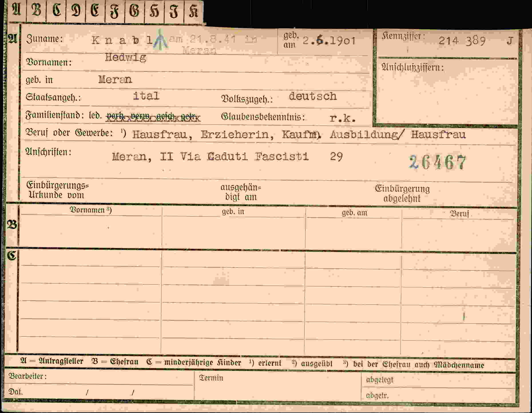Click the footnote 'bei der Ehefrau auch Mädchenname'

[419, 365]
